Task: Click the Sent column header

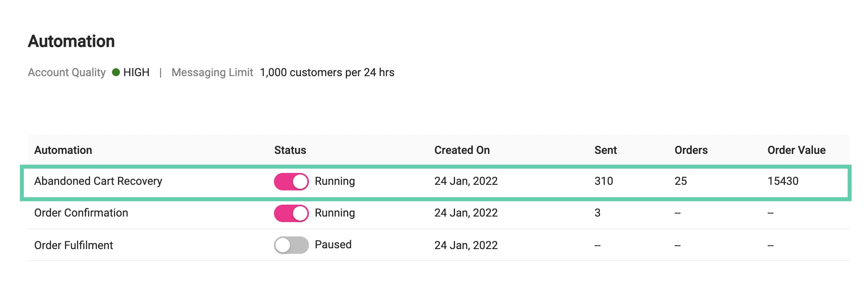Action: (606, 150)
